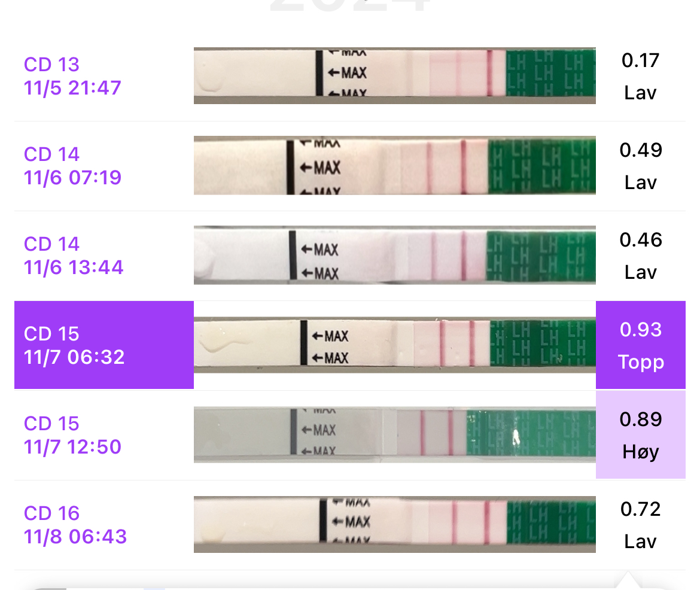Select the 0.72 Lav result value
The image size is (700, 590).
tap(640, 509)
